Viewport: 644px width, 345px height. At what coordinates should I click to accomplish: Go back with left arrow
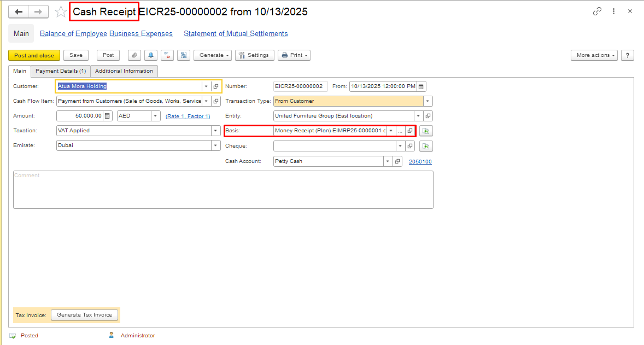point(19,11)
